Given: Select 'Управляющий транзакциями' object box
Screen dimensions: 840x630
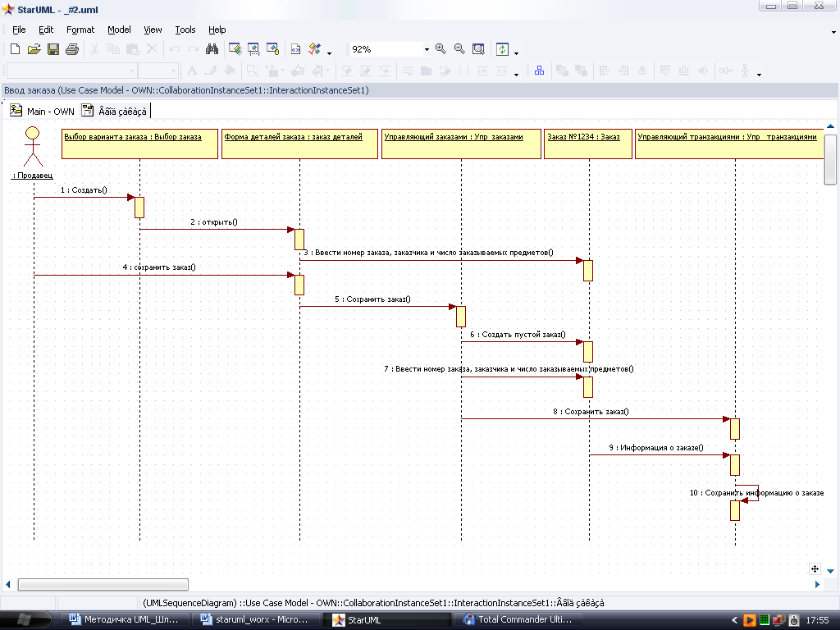Looking at the screenshot, I should pyautogui.click(x=729, y=144).
